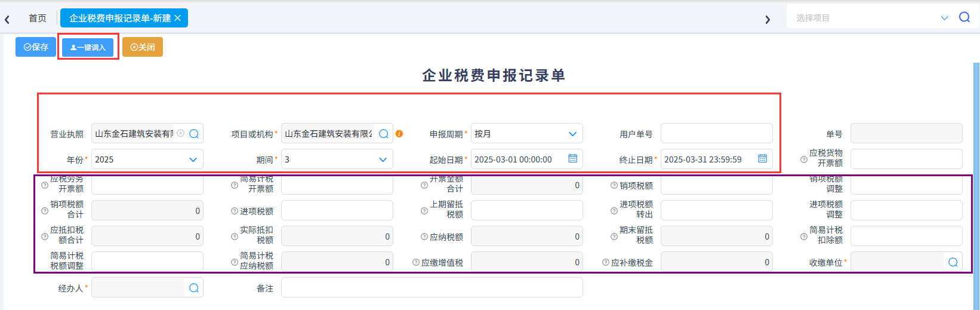This screenshot has width=980, height=310.
Task: Clear the 营业执照 field value
Action: pos(180,134)
